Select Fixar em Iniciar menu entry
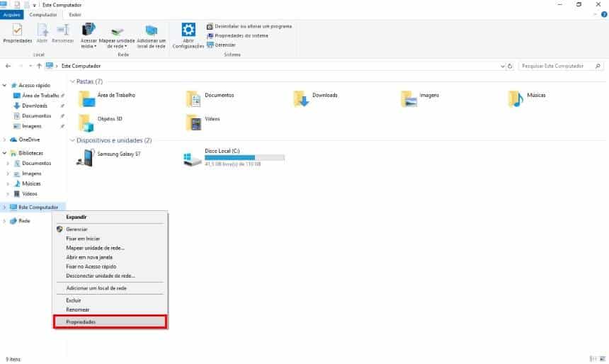The height and width of the screenshot is (364, 609). tap(110, 239)
